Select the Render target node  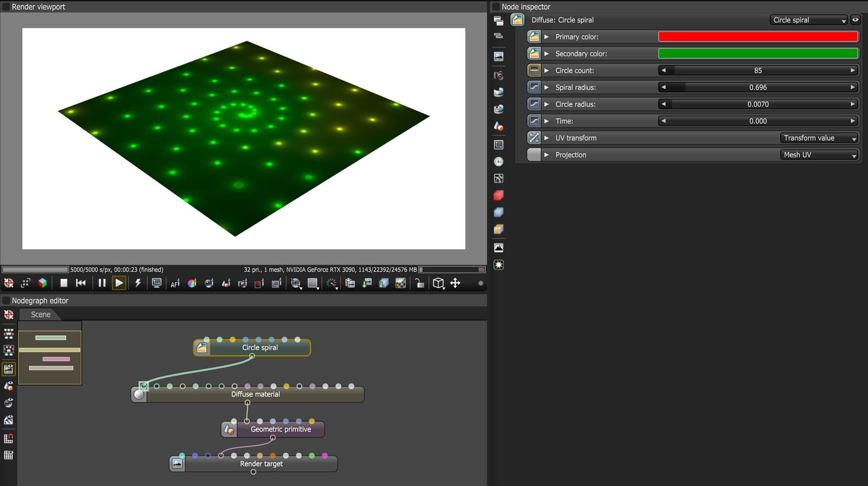253,464
